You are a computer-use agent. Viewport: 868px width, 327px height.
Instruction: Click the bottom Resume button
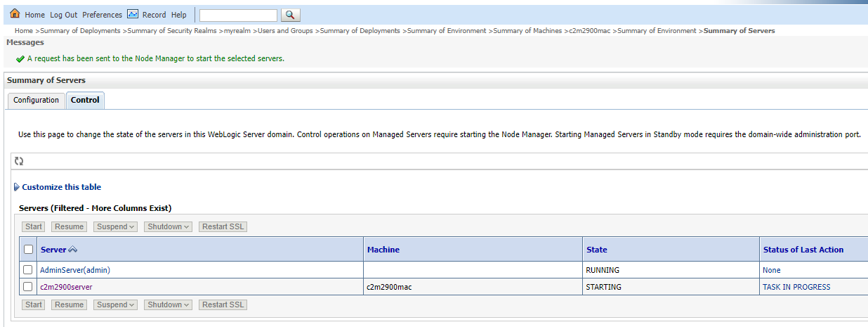(70, 304)
